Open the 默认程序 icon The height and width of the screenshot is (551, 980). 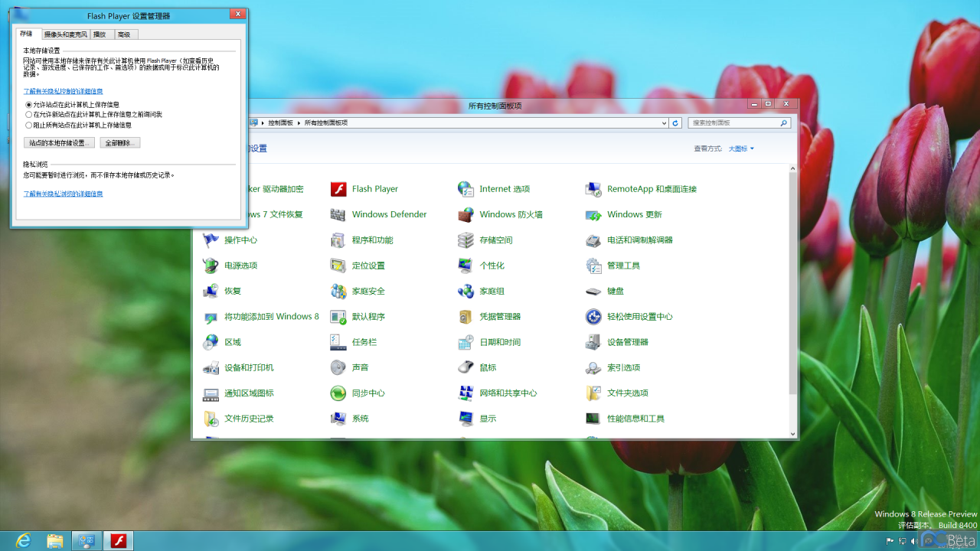coord(338,317)
